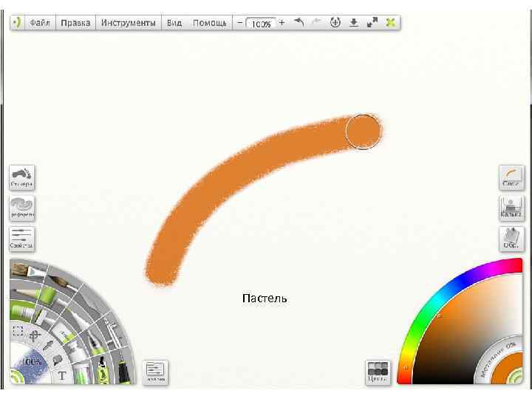Select the Eraser tool
532x399 pixels.
pyautogui.click(x=62, y=333)
